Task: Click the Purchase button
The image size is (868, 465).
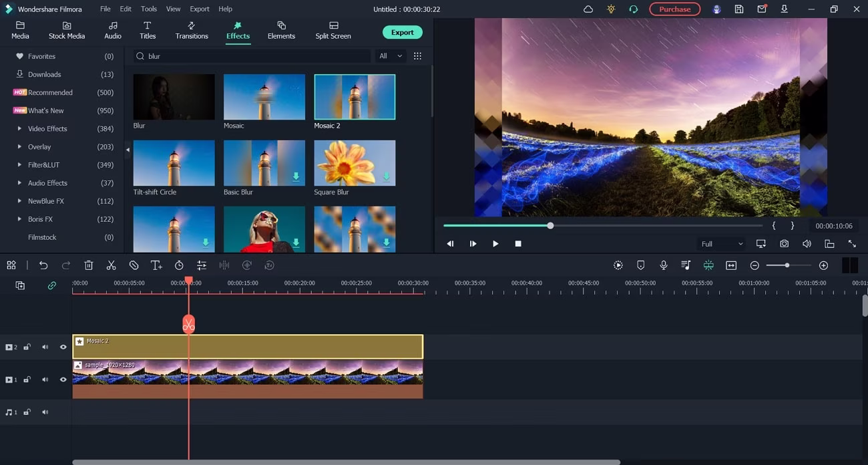Action: click(674, 9)
